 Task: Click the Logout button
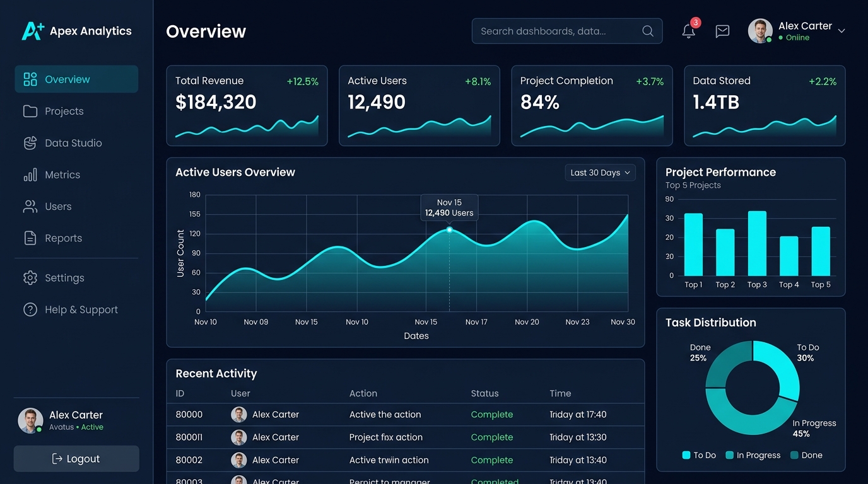click(x=76, y=459)
